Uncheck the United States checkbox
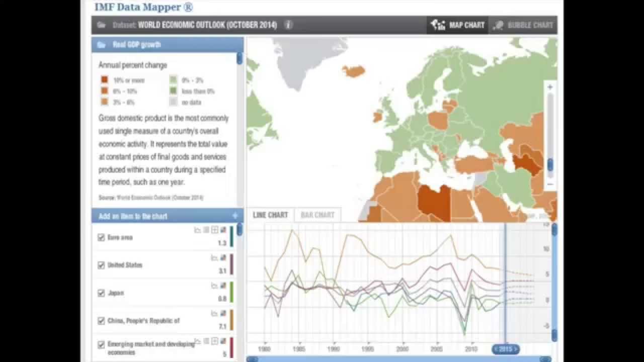This screenshot has width=644, height=362. click(x=101, y=265)
